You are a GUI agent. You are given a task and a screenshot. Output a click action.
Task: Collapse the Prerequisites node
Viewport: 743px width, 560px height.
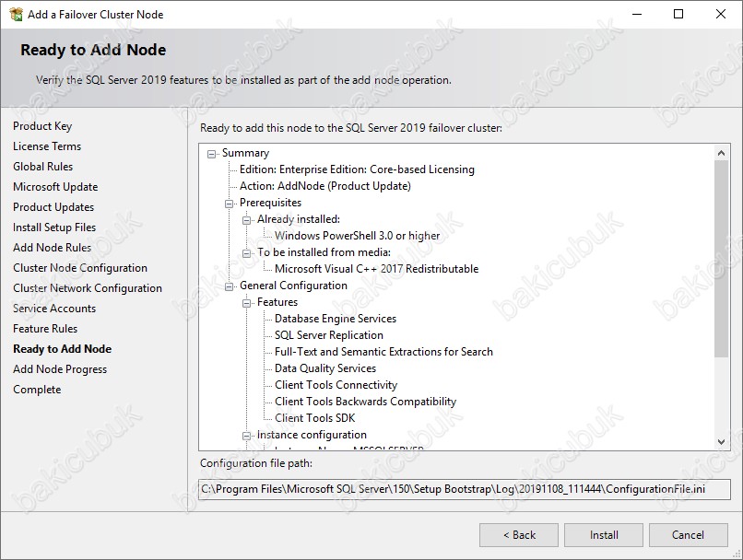(229, 204)
